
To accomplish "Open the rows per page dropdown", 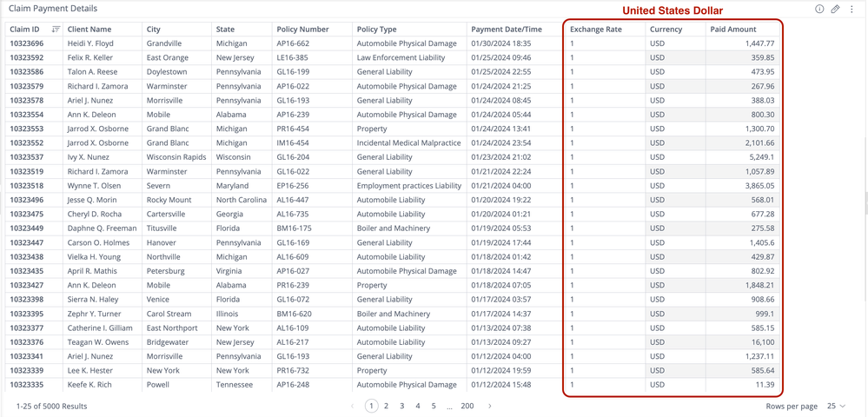I will pos(835,406).
